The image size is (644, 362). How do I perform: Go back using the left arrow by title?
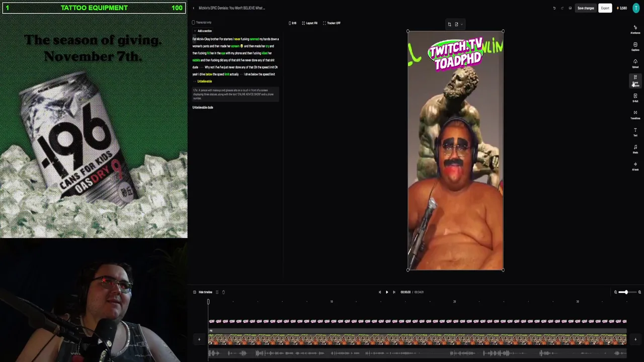coord(193,8)
